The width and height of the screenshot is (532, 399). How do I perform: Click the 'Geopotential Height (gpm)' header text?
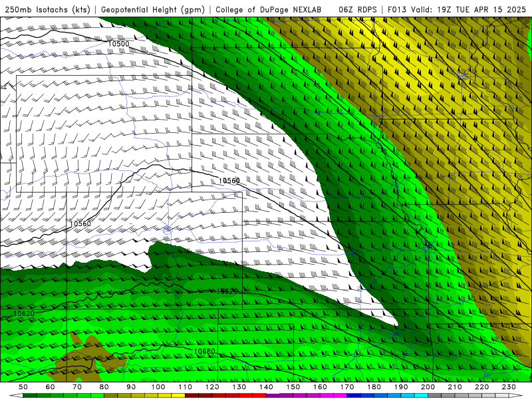click(153, 9)
